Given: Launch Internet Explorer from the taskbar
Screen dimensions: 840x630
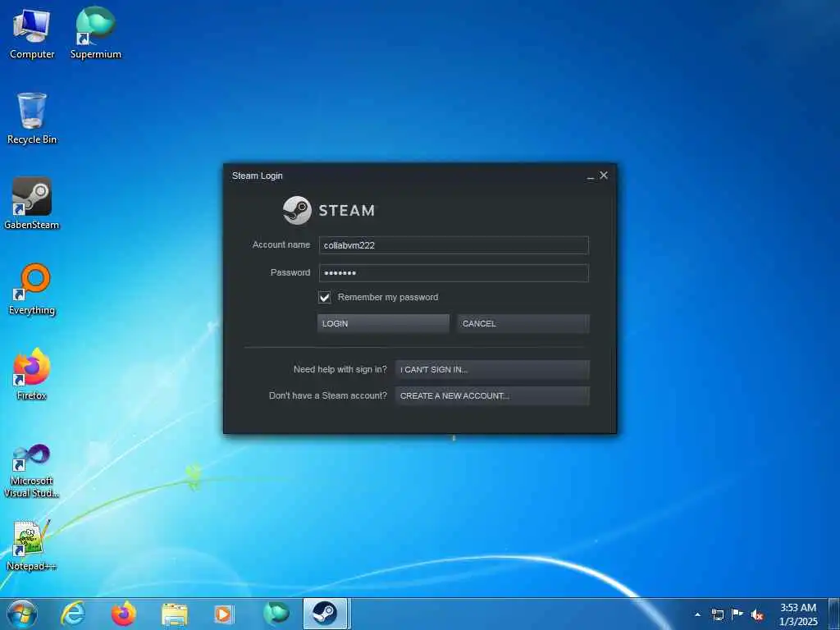Looking at the screenshot, I should [x=72, y=614].
